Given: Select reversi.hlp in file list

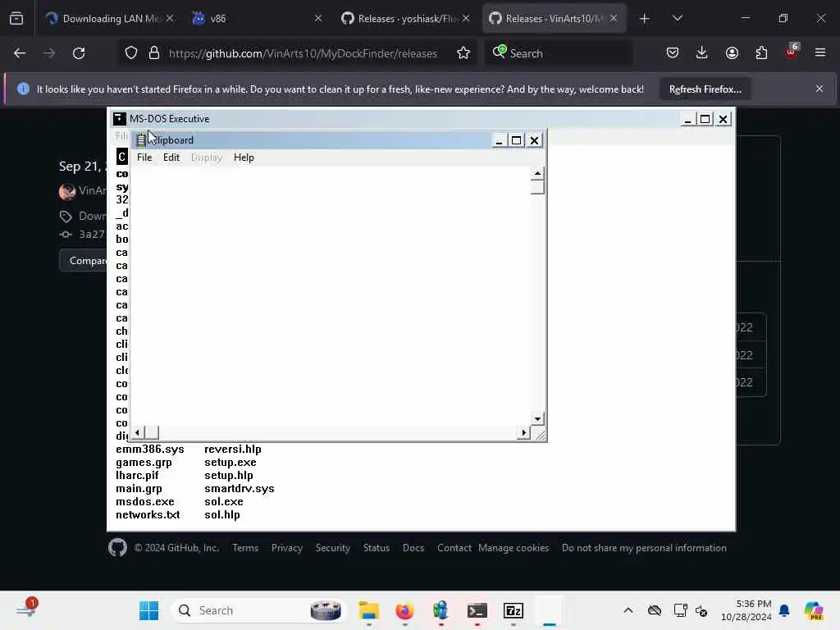Looking at the screenshot, I should (232, 450).
